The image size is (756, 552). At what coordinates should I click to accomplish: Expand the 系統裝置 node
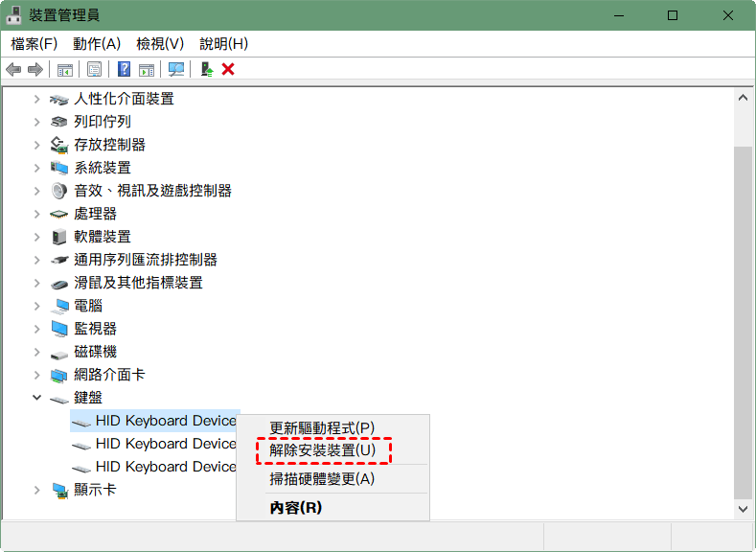(x=36, y=168)
